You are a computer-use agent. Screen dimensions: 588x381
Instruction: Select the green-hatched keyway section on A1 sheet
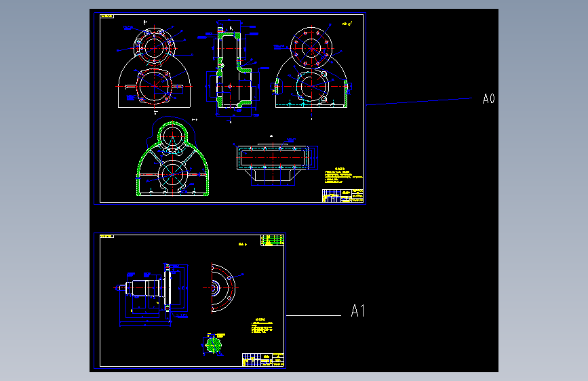[214, 344]
